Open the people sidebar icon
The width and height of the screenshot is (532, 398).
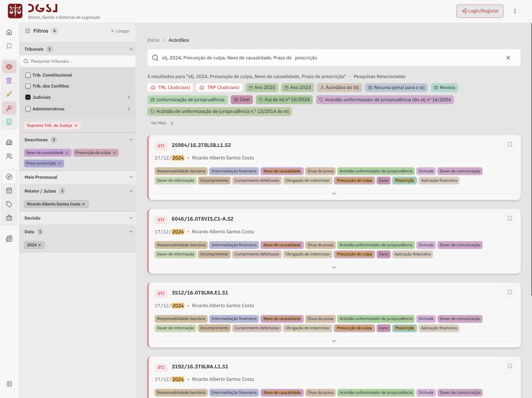9,156
